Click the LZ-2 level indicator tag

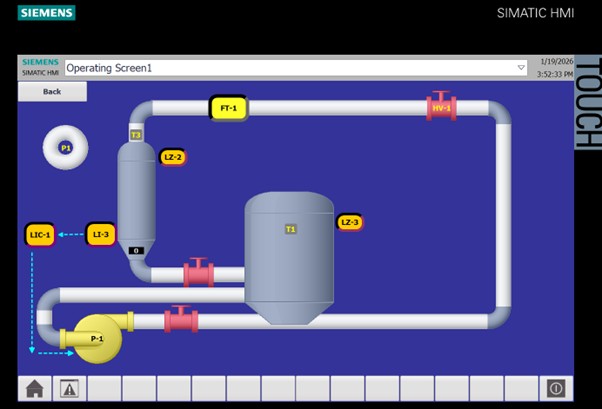pyautogui.click(x=173, y=157)
